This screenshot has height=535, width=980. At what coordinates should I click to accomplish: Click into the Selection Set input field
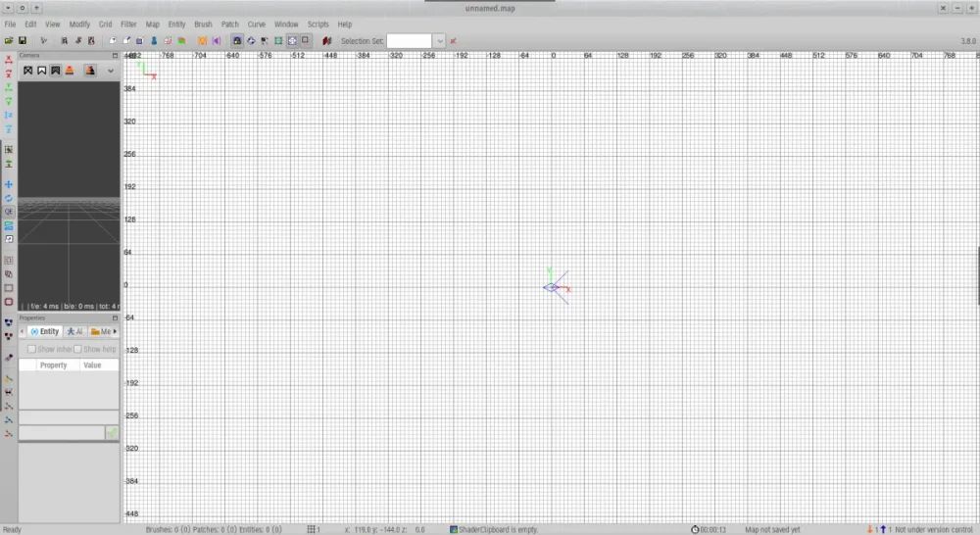point(410,41)
